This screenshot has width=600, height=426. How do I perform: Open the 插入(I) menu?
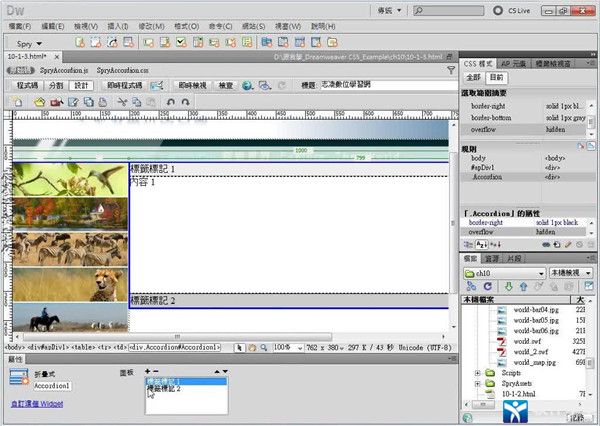pyautogui.click(x=117, y=26)
